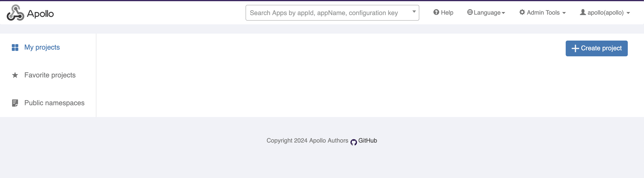
Task: Go to Favorite projects in sidebar
Action: [50, 75]
